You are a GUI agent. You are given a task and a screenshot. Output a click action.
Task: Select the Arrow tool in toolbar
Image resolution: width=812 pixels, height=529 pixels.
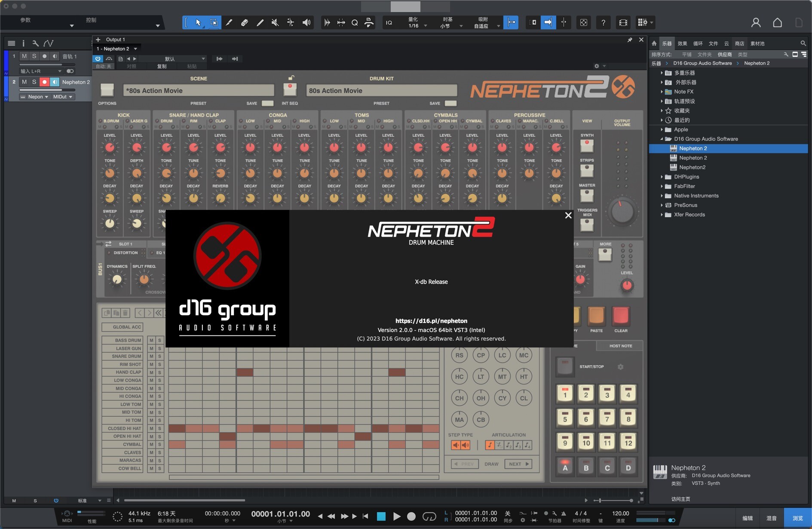198,22
